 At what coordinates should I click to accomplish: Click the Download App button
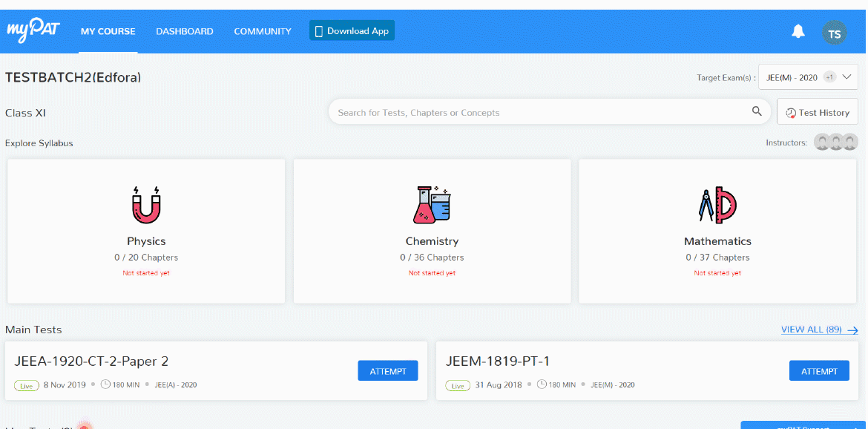coord(352,30)
